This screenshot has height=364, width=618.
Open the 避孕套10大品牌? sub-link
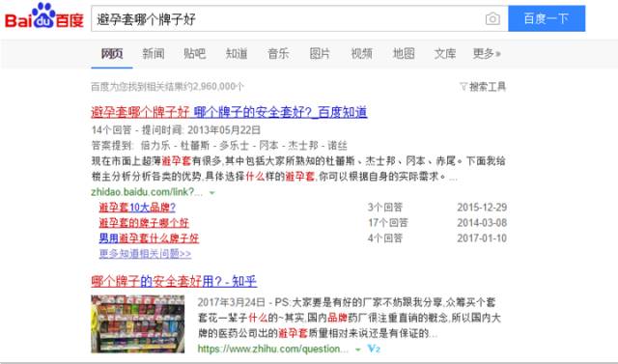pos(137,208)
